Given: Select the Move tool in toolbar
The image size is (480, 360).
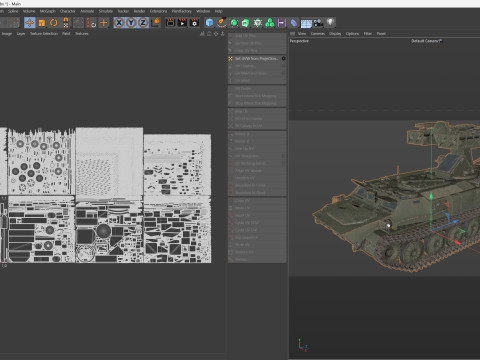Looking at the screenshot, I should (x=30, y=23).
